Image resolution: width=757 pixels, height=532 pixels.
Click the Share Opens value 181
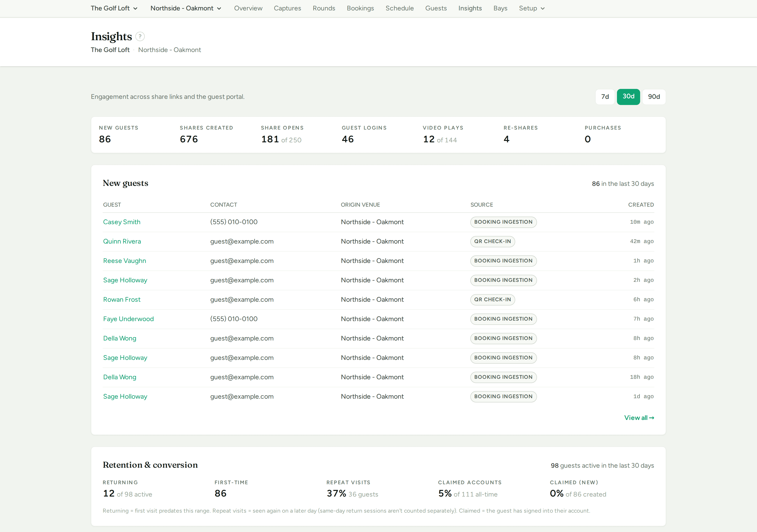[270, 139]
